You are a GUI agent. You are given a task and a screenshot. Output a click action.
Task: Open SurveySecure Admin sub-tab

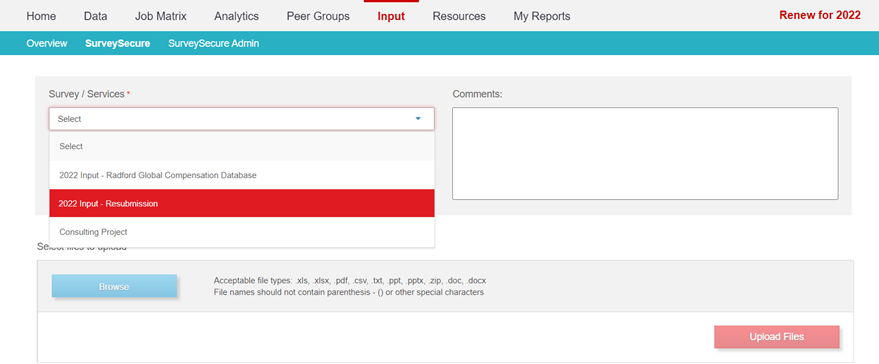214,43
